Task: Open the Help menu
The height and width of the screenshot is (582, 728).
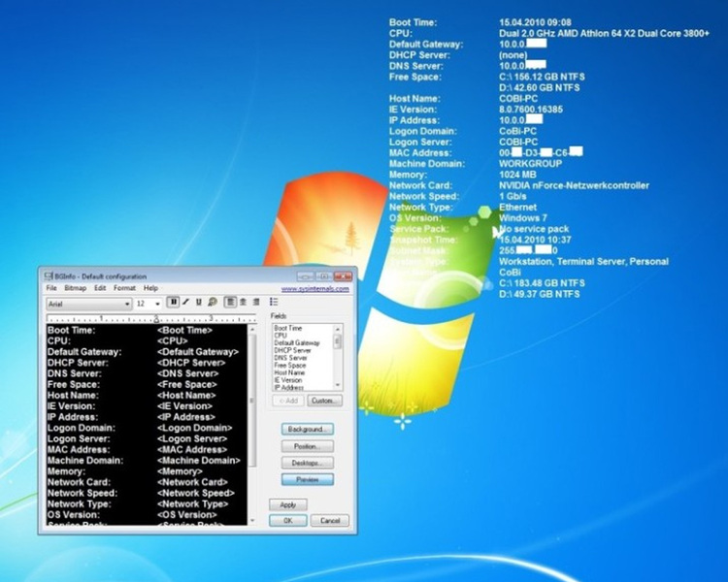Action: (x=150, y=288)
